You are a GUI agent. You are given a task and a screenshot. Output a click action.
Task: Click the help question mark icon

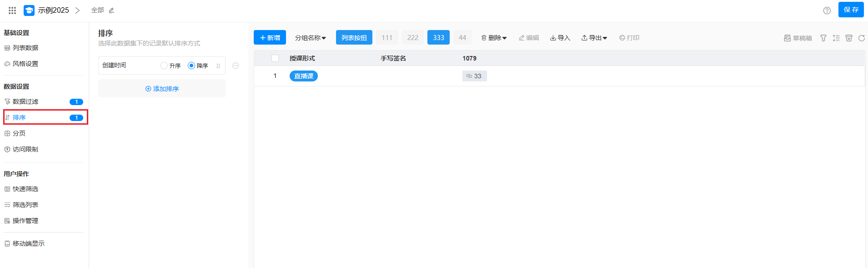click(827, 10)
